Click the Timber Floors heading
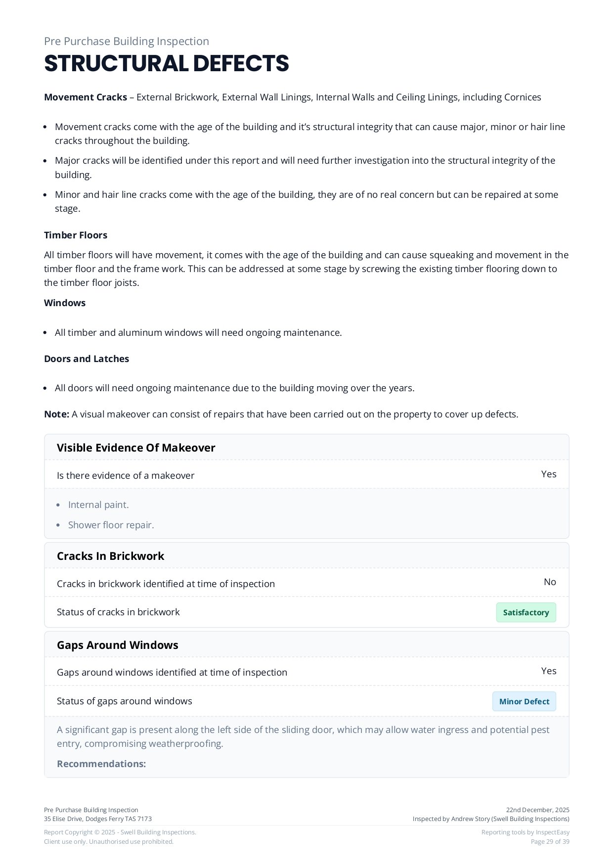This screenshot has width=614, height=868. pos(76,235)
